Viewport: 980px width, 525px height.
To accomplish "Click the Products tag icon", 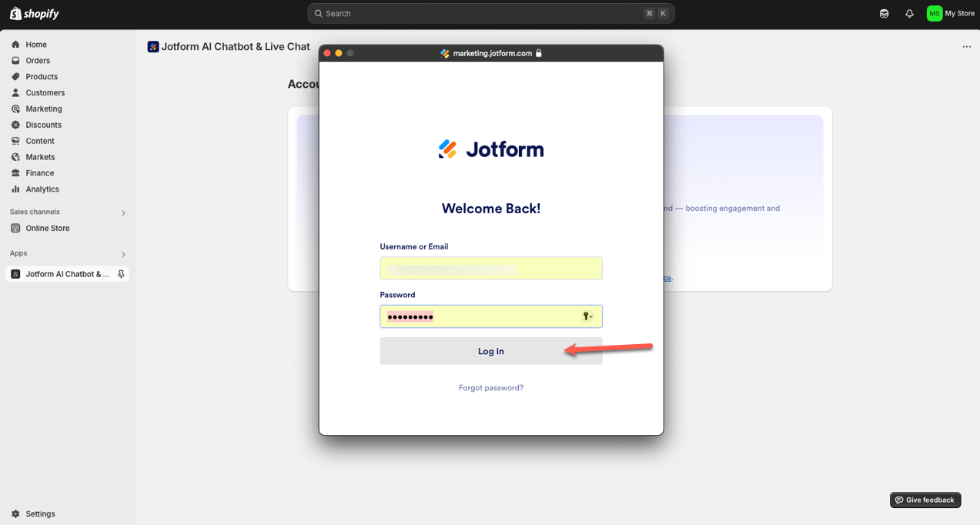I will [x=15, y=77].
